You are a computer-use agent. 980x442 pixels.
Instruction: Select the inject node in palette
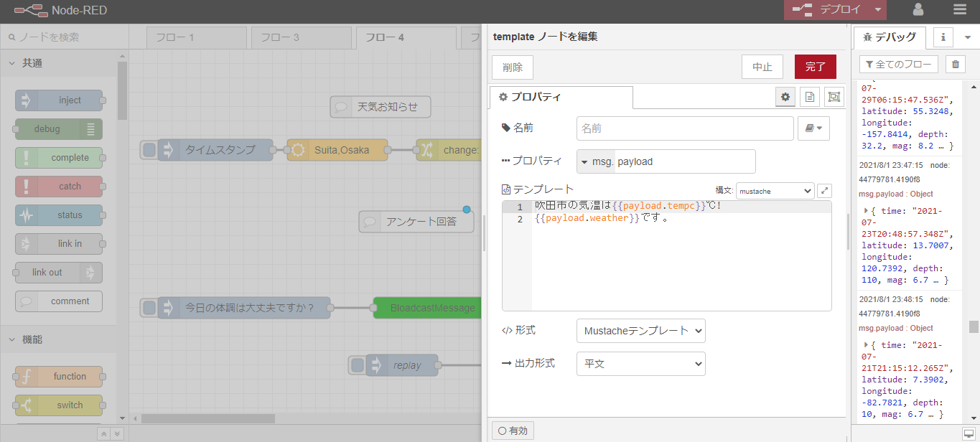pos(59,100)
